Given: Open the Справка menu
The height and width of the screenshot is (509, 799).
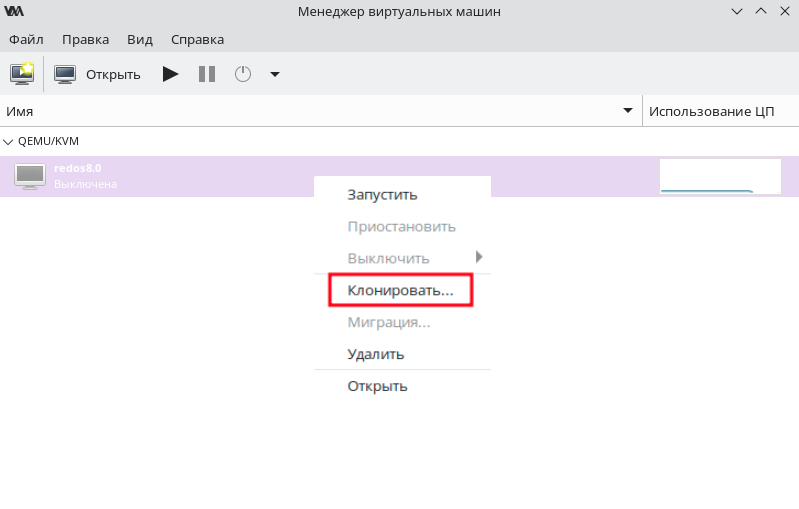Looking at the screenshot, I should [x=197, y=40].
